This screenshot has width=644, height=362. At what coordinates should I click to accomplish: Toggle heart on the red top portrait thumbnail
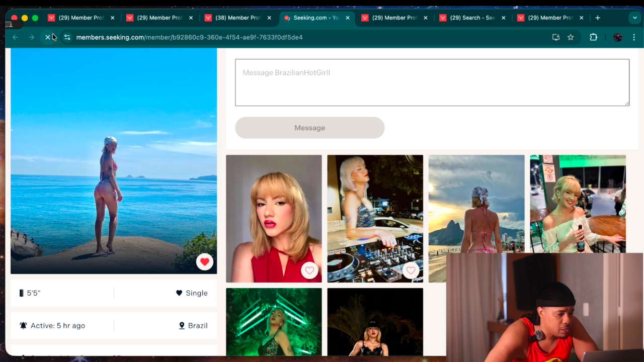(x=309, y=270)
